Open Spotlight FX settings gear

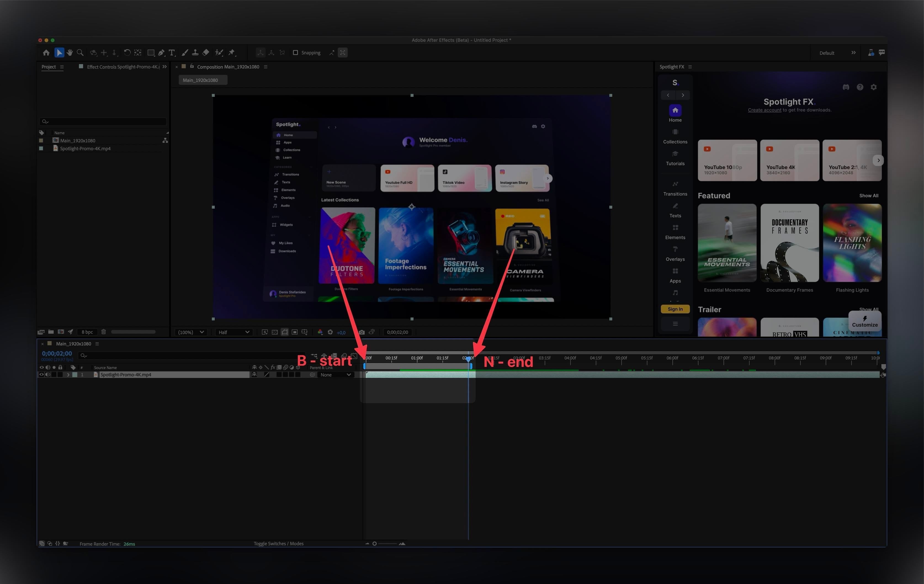coord(874,87)
